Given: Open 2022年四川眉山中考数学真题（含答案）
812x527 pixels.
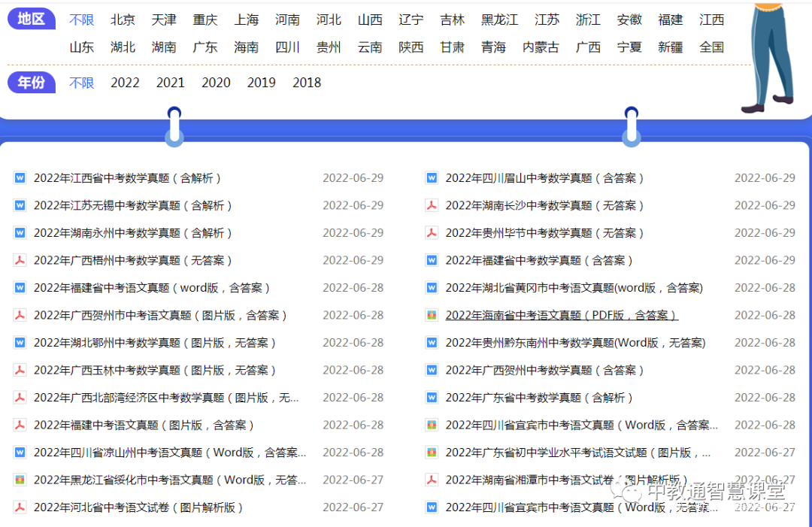Looking at the screenshot, I should point(545,178).
